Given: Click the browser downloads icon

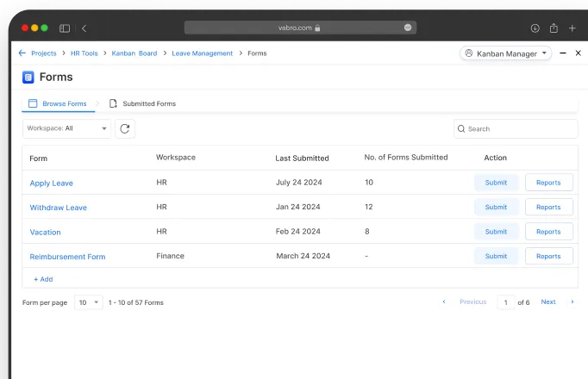Looking at the screenshot, I should (535, 28).
